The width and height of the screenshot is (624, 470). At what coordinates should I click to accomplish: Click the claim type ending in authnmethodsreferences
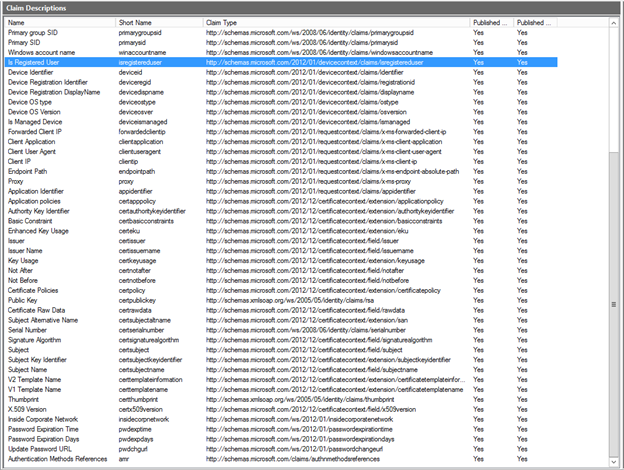(x=292, y=459)
